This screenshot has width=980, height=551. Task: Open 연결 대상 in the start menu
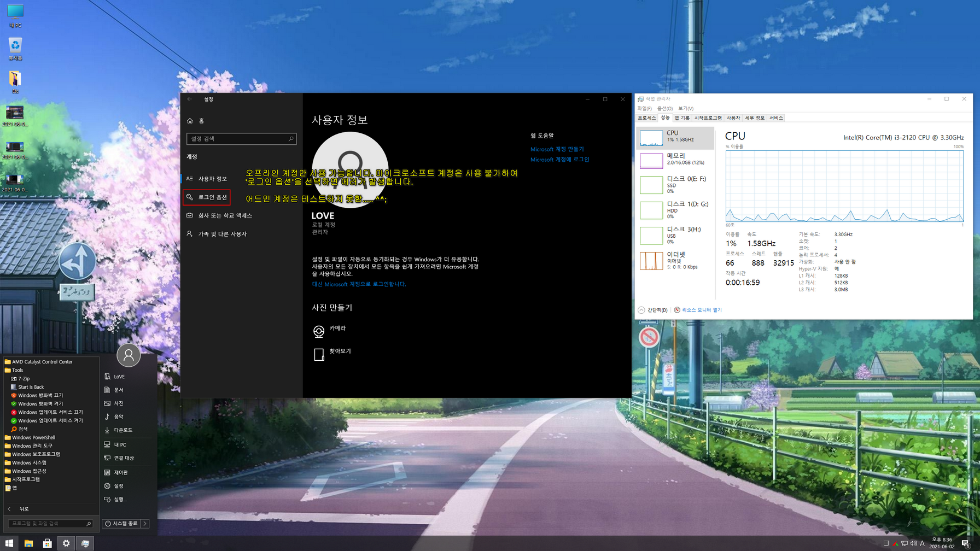119,458
